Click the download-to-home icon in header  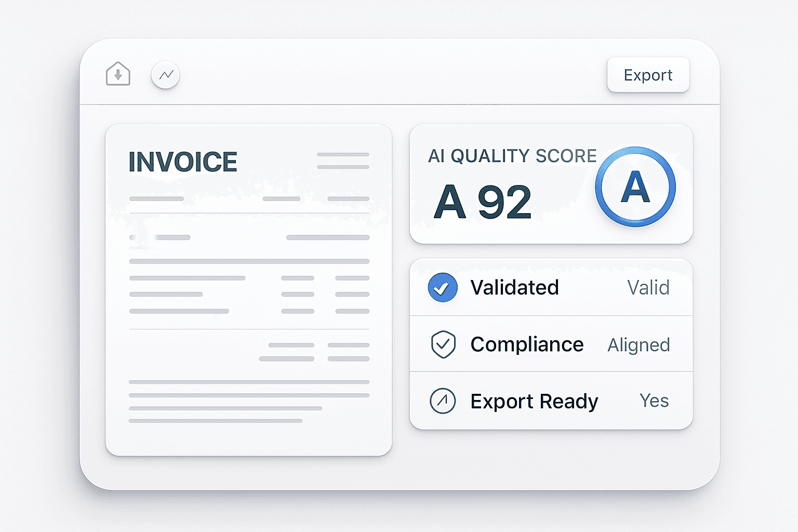118,74
